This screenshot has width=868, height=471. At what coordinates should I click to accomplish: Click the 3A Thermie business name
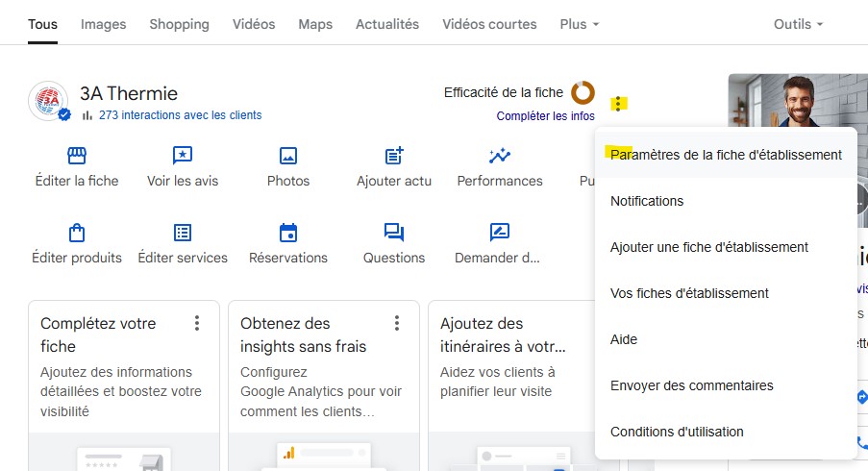pyautogui.click(x=129, y=93)
